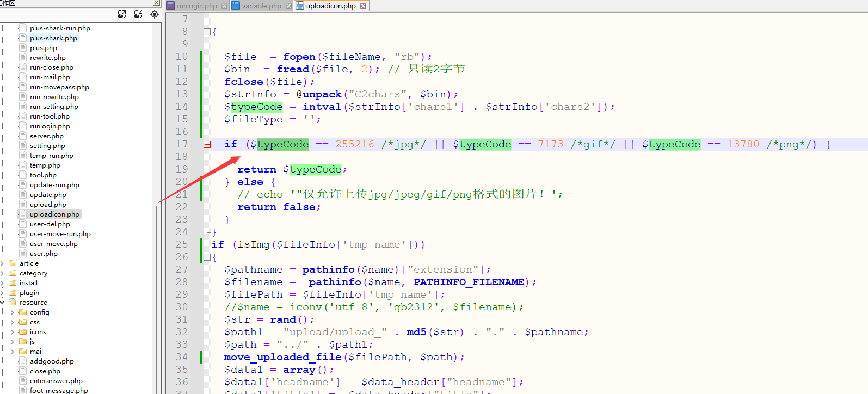
Task: Click the locate current file icon
Action: tap(155, 14)
